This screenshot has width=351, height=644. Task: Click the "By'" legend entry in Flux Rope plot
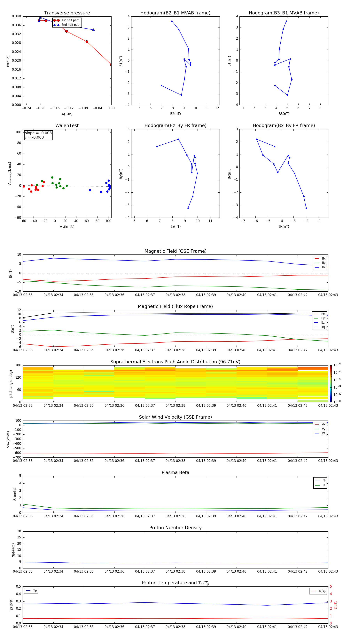(x=320, y=318)
